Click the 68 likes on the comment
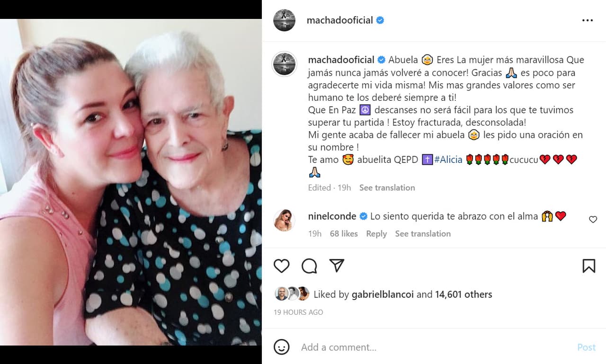 (344, 233)
